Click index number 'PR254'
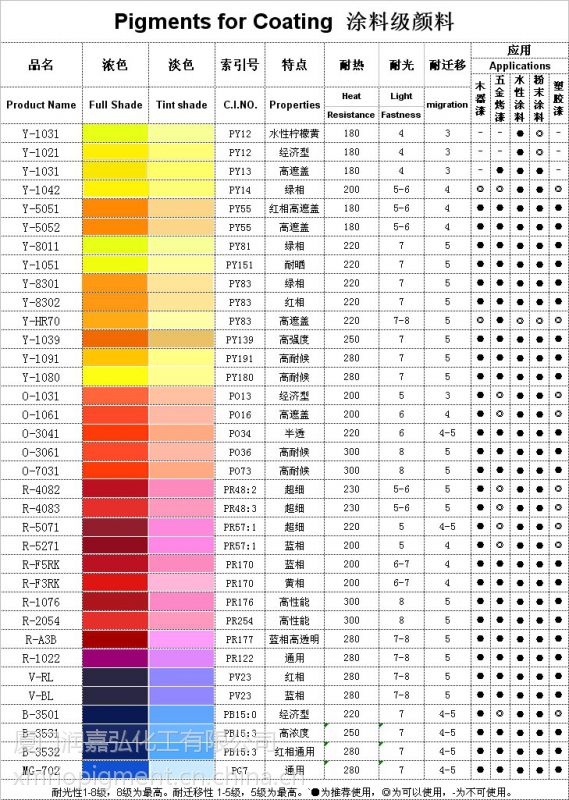Viewport: 569px width, 800px height. 240,621
